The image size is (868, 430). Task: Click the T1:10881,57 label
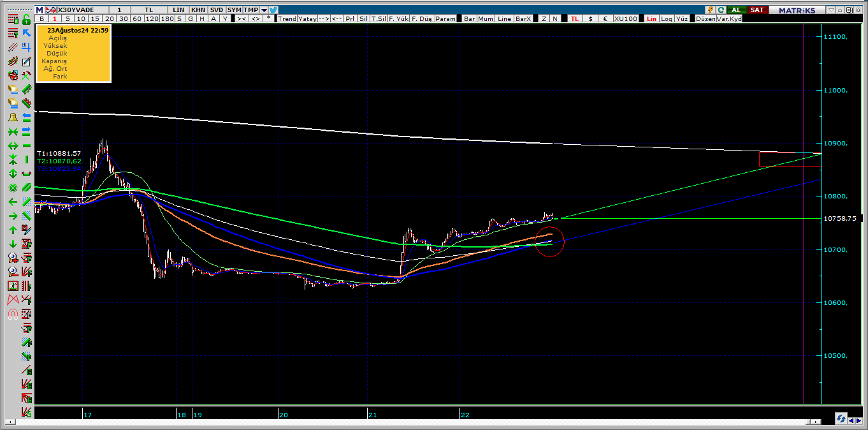pos(59,154)
